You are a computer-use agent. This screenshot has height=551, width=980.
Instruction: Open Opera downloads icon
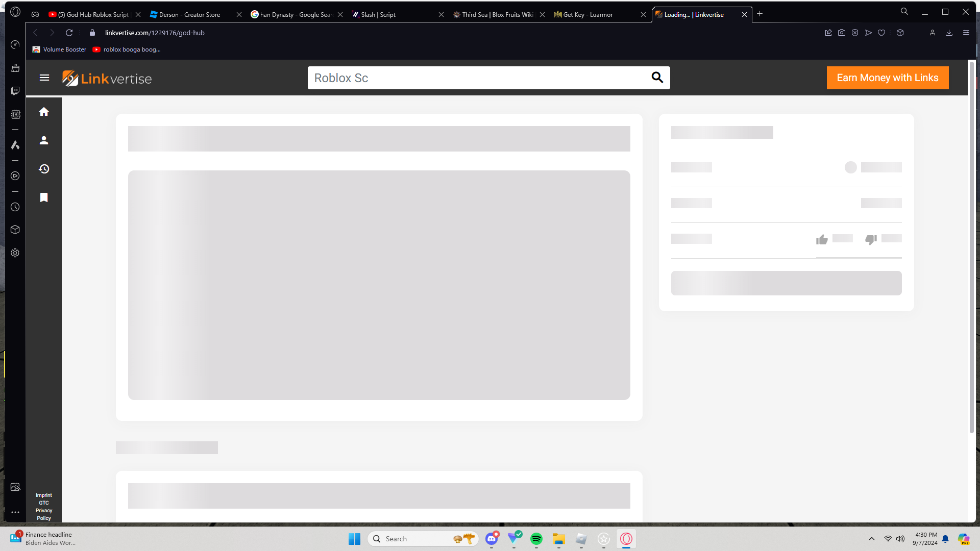click(949, 33)
